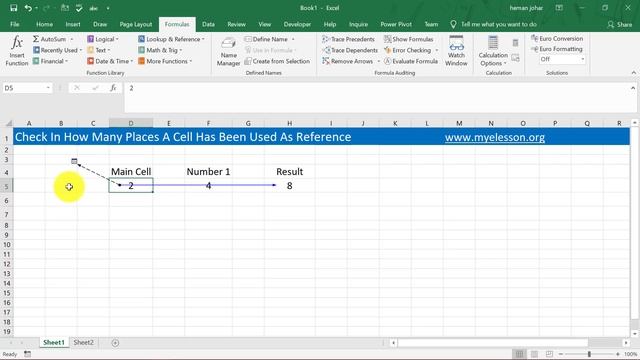The width and height of the screenshot is (640, 360).
Task: Open the www.myelesson.org link
Action: [495, 137]
